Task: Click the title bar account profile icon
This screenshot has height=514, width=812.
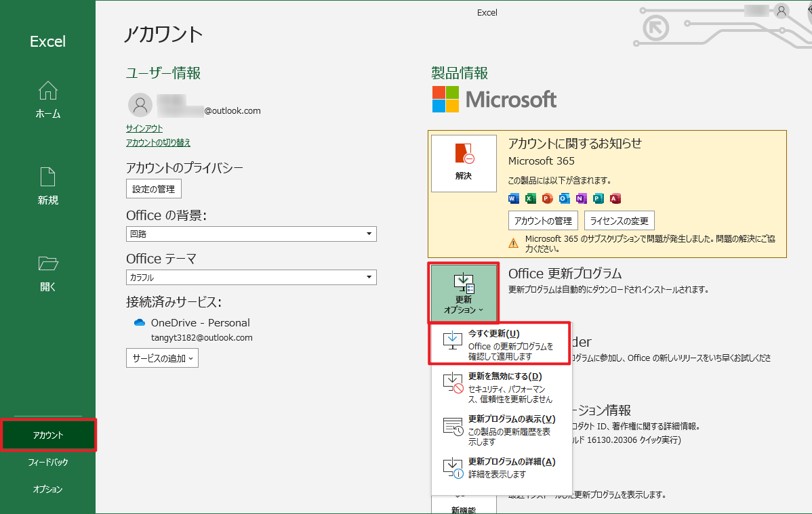Action: click(781, 11)
